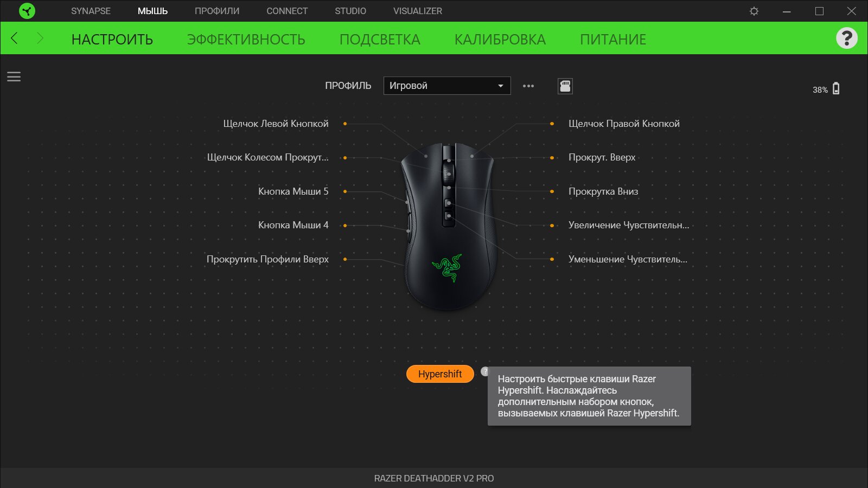
Task: Choose the Кнопка Мыши 5 assignment
Action: (293, 191)
